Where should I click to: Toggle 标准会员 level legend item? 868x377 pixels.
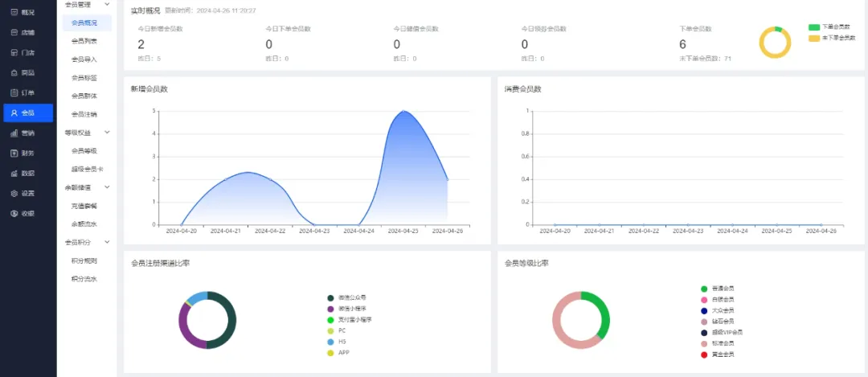(x=718, y=343)
